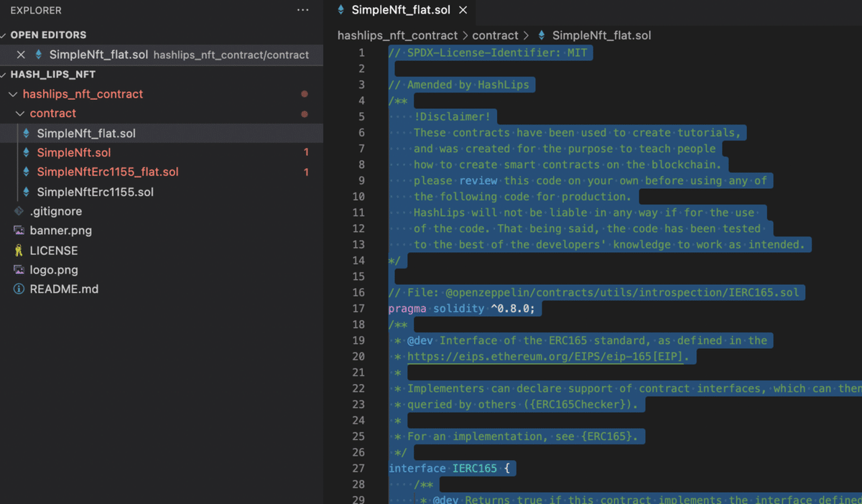Image resolution: width=862 pixels, height=504 pixels.
Task: Click line number 17 in gutter
Action: 358,309
